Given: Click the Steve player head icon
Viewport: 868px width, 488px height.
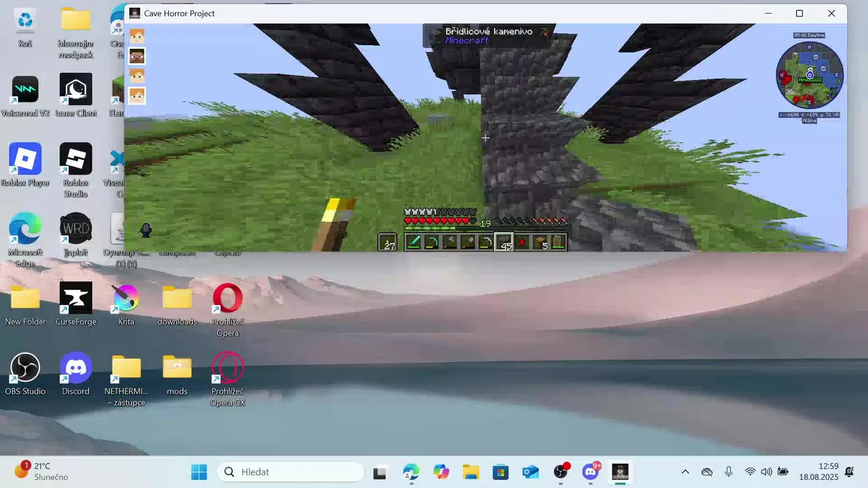Looking at the screenshot, I should (137, 56).
